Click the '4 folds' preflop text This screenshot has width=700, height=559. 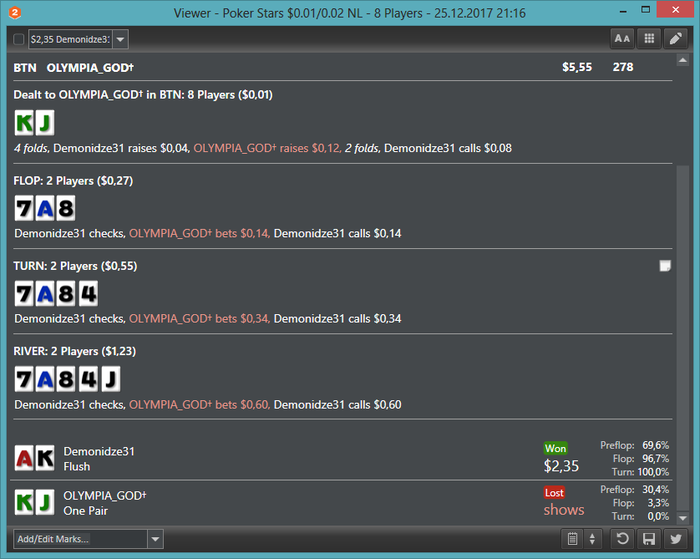(x=30, y=148)
